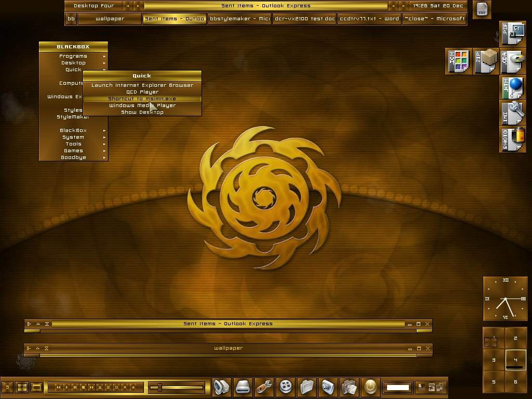Click the rectangle window button on the bottom bar
The image size is (532, 399).
tap(37, 387)
